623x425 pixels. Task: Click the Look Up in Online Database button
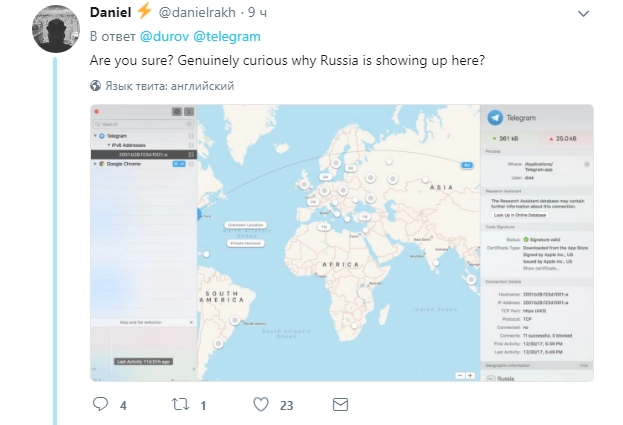click(x=520, y=215)
